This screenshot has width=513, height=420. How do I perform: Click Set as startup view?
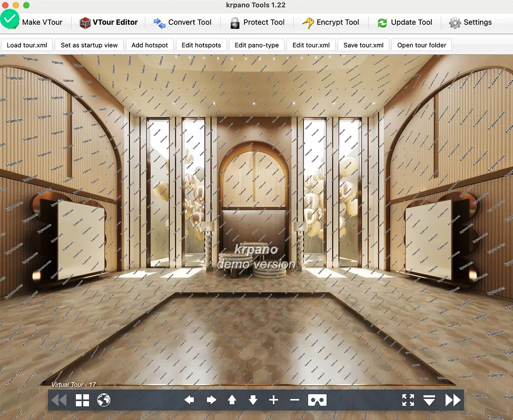[89, 45]
